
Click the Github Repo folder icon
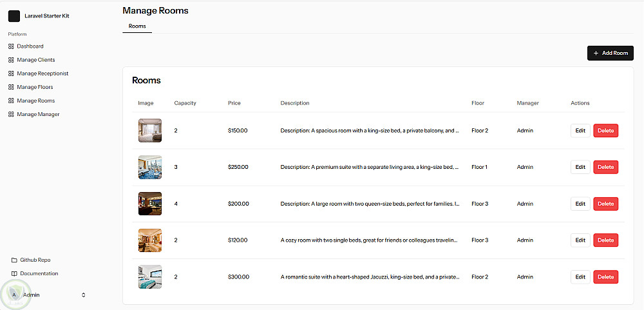tap(14, 260)
